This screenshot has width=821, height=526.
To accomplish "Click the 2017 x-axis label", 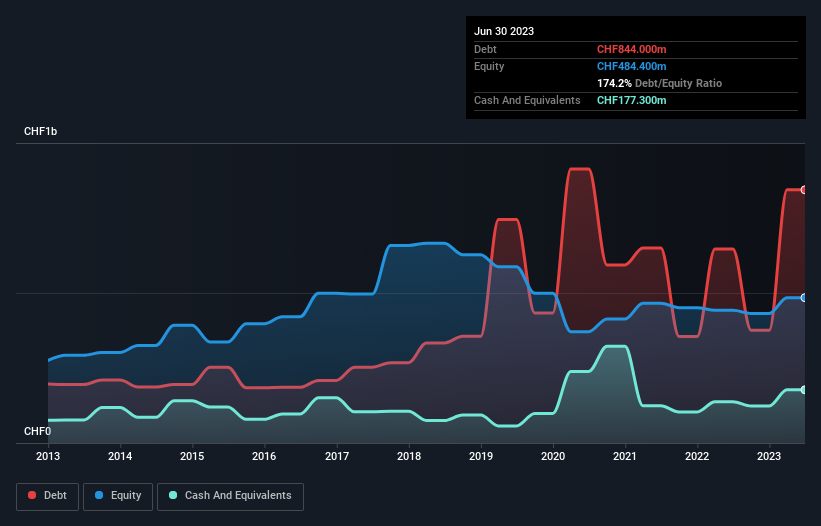I will 337,456.
